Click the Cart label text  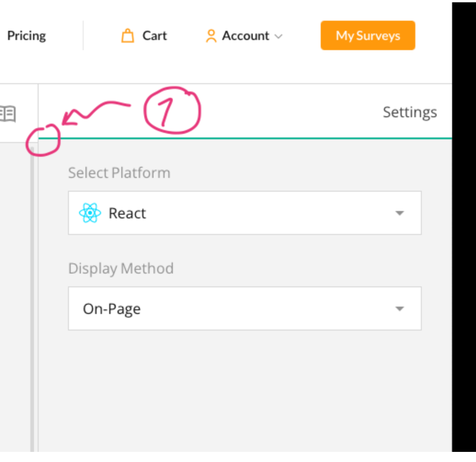click(154, 35)
